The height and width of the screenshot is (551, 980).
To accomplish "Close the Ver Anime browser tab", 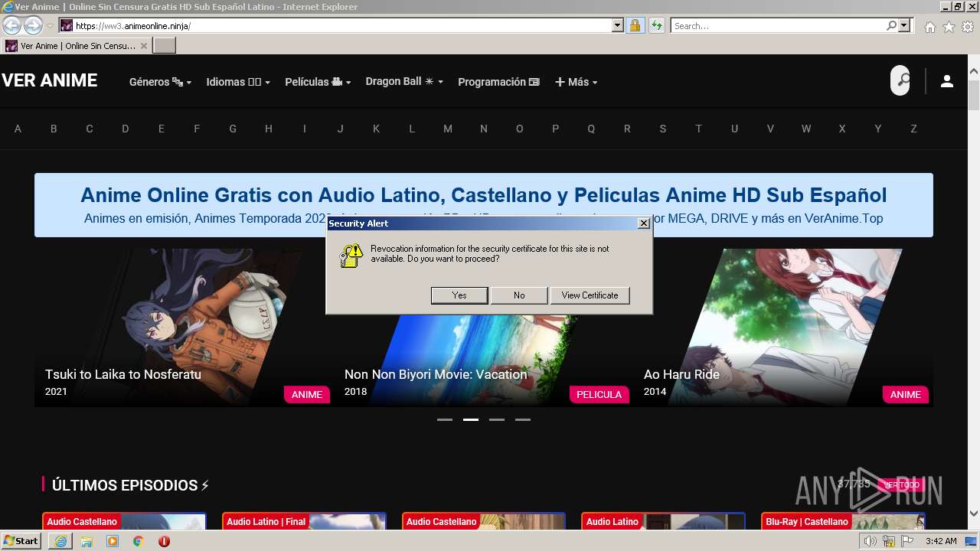I will [x=143, y=46].
